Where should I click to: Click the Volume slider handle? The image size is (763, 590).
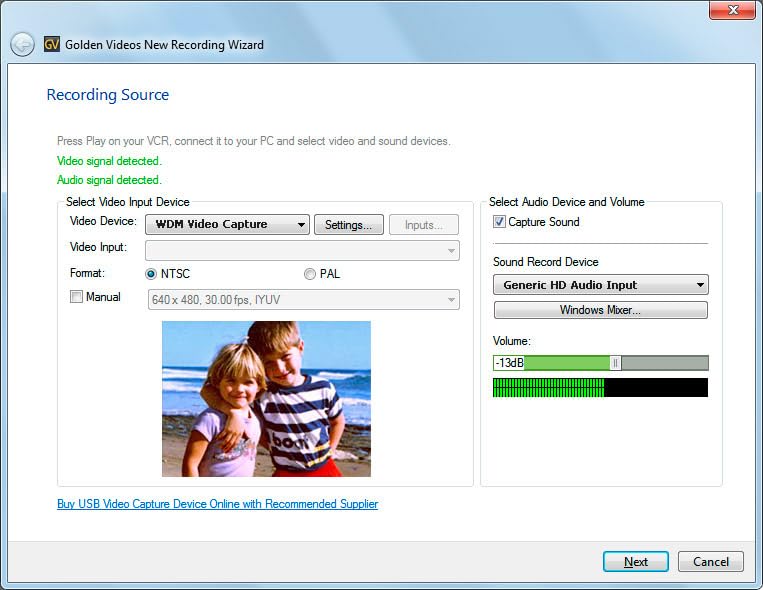click(615, 363)
